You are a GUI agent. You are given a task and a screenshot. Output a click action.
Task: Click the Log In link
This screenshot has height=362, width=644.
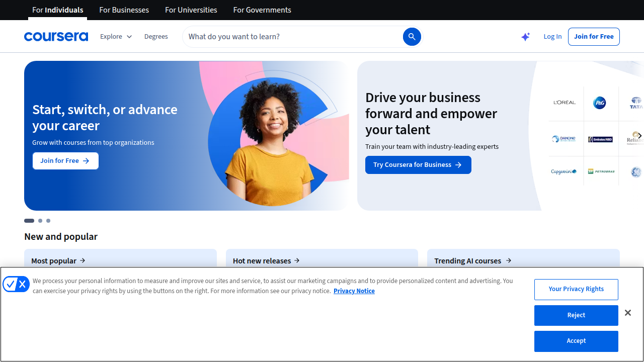tap(552, 37)
